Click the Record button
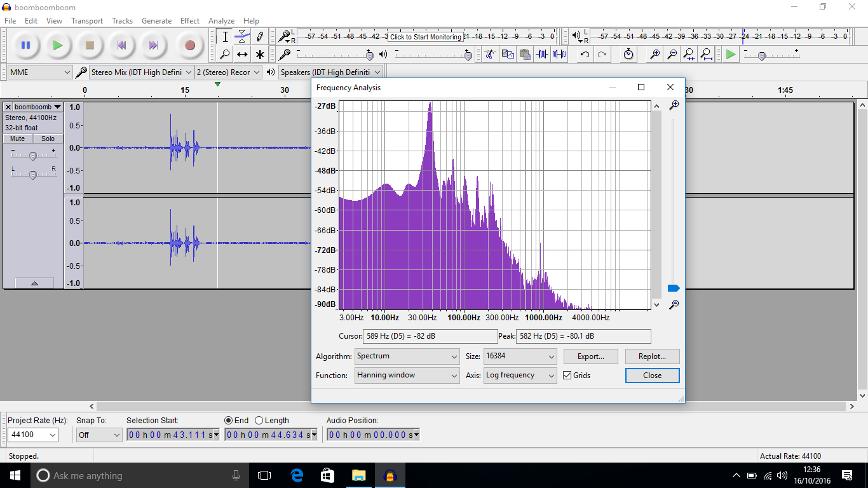868x488 pixels. (189, 45)
